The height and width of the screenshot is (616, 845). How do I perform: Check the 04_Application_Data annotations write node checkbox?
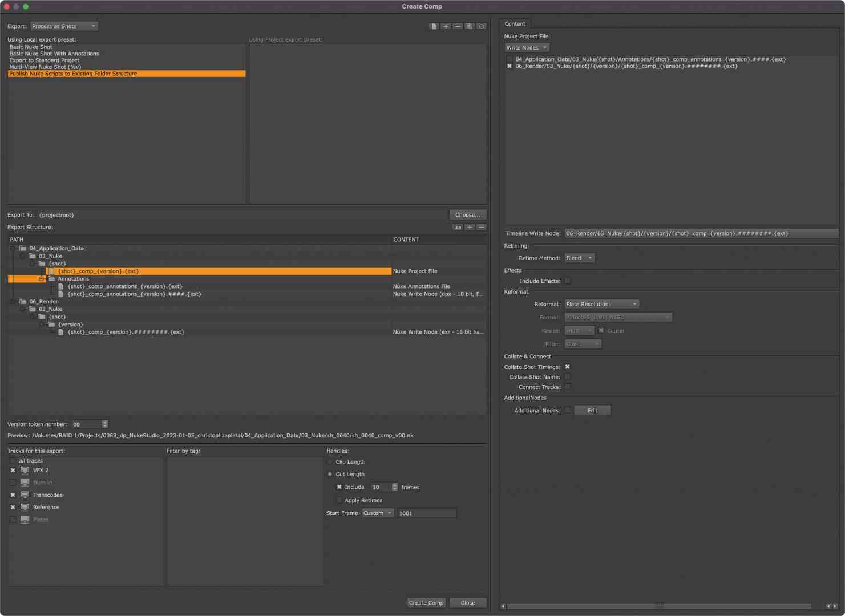click(x=510, y=59)
